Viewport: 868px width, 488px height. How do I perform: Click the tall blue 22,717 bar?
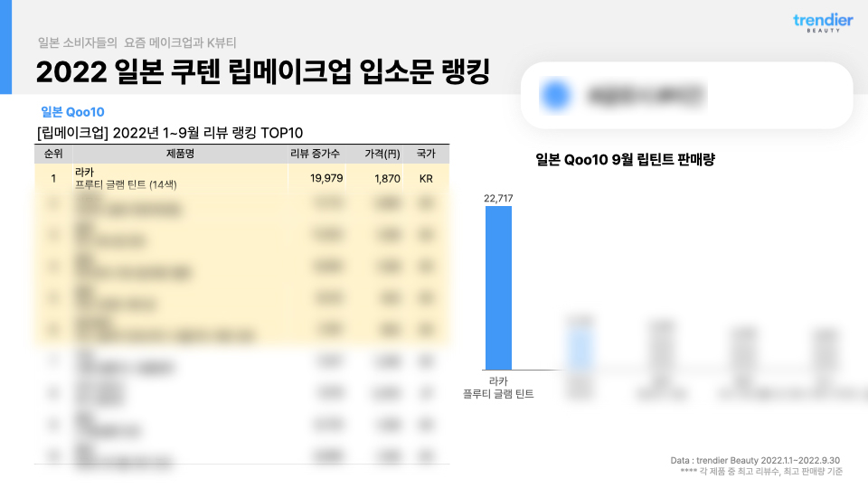(x=498, y=287)
